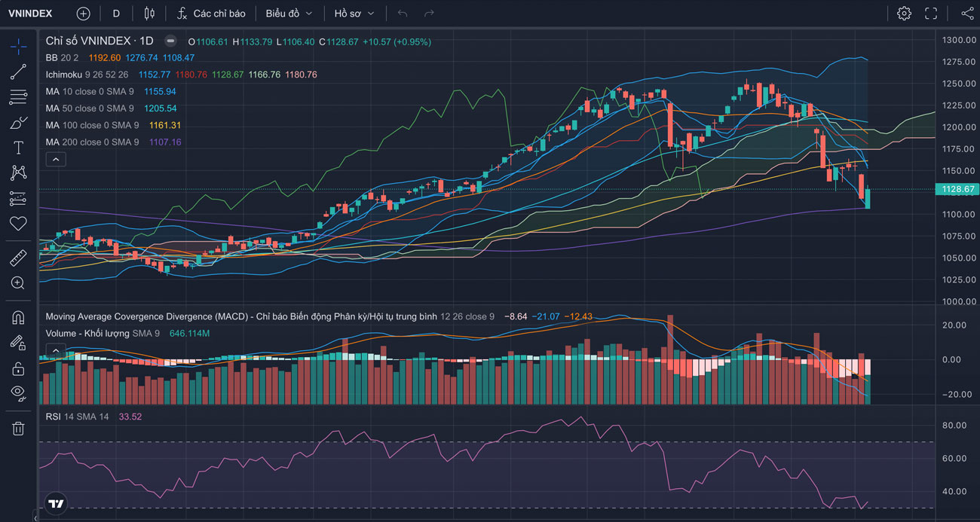Image resolution: width=980 pixels, height=522 pixels.
Task: Select the trend line drawing tool
Action: tap(18, 72)
